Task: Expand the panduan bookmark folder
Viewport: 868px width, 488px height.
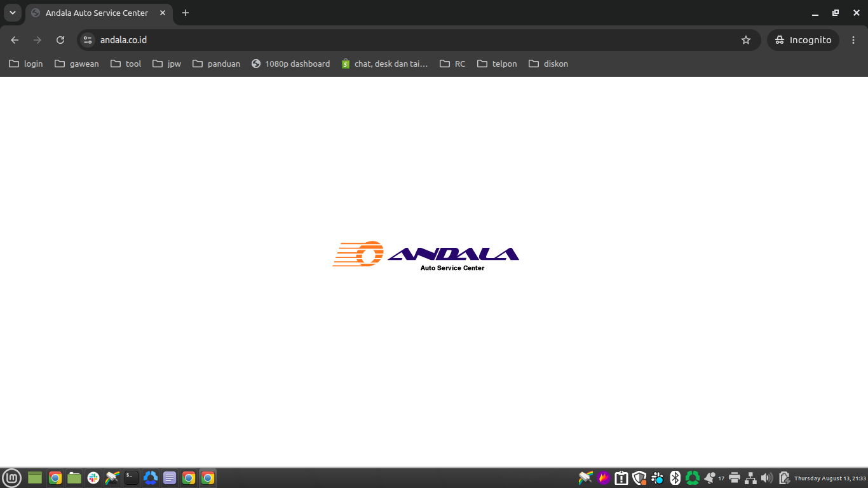Action: (217, 64)
